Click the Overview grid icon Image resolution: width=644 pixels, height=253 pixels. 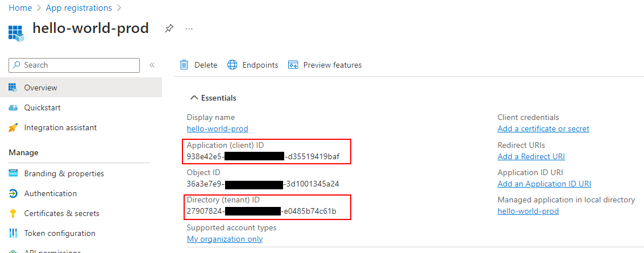point(13,88)
